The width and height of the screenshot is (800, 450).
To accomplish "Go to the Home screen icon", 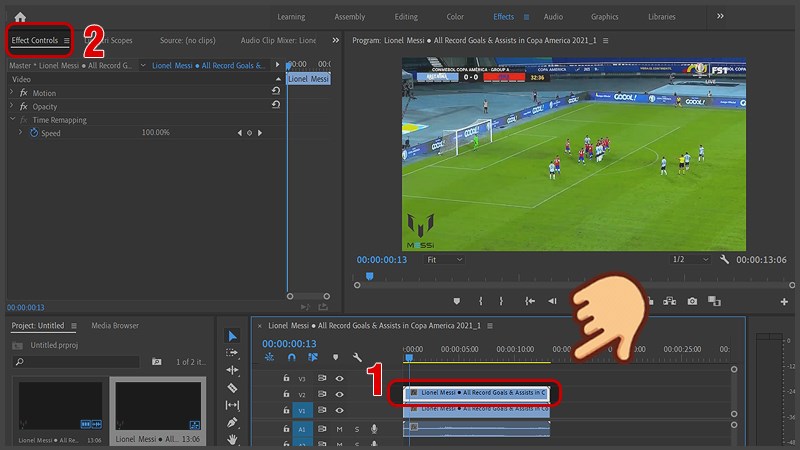I will point(20,17).
